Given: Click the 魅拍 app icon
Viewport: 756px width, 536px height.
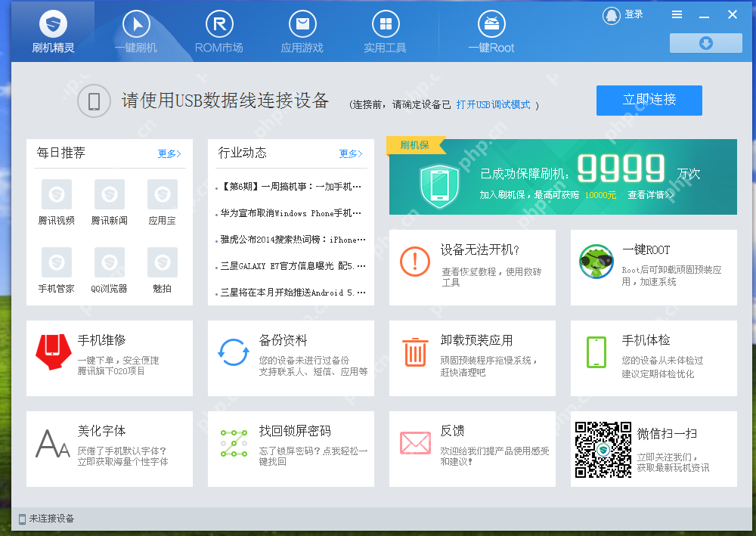Looking at the screenshot, I should pyautogui.click(x=162, y=261).
